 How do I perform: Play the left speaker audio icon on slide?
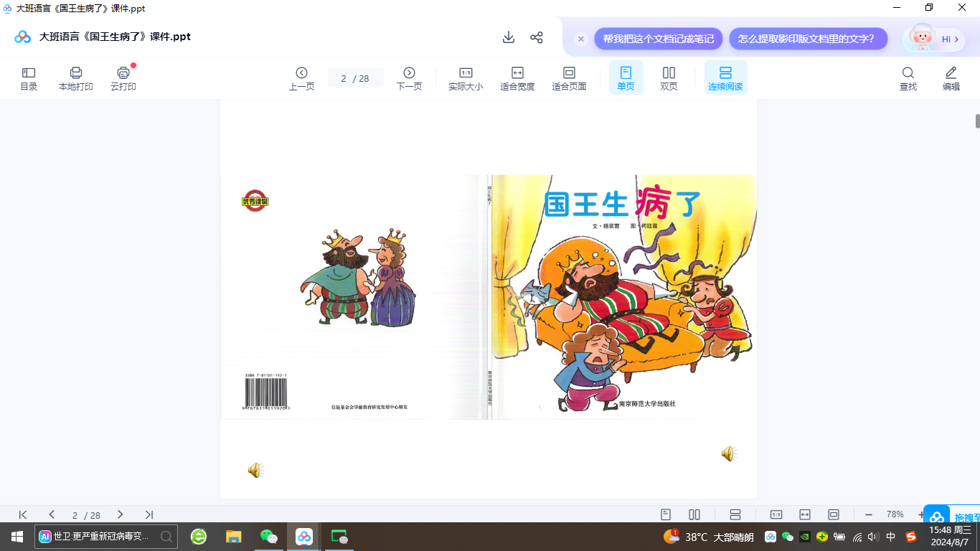click(255, 470)
